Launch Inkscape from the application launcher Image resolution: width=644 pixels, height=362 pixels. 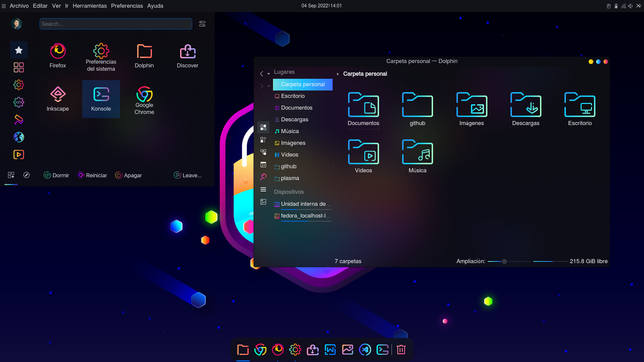58,99
